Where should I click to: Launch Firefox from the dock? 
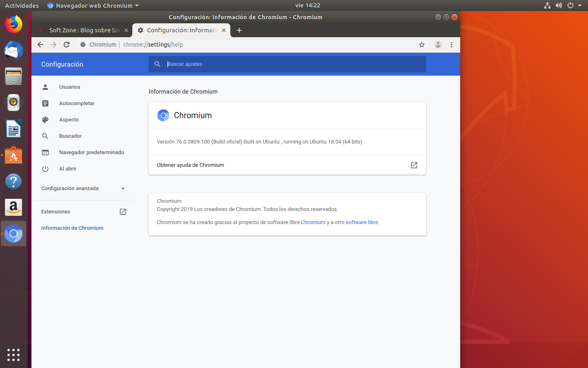click(x=13, y=24)
